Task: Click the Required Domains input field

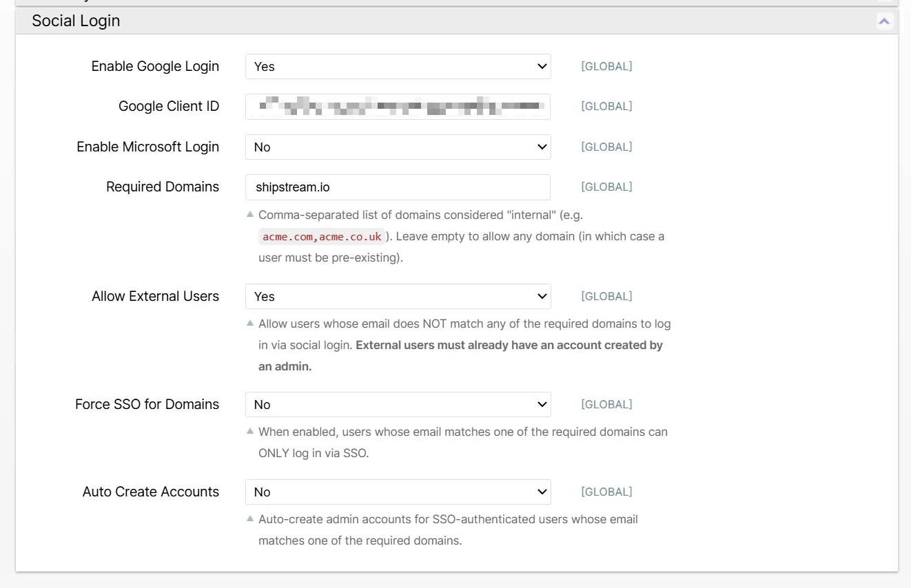Action: [398, 187]
